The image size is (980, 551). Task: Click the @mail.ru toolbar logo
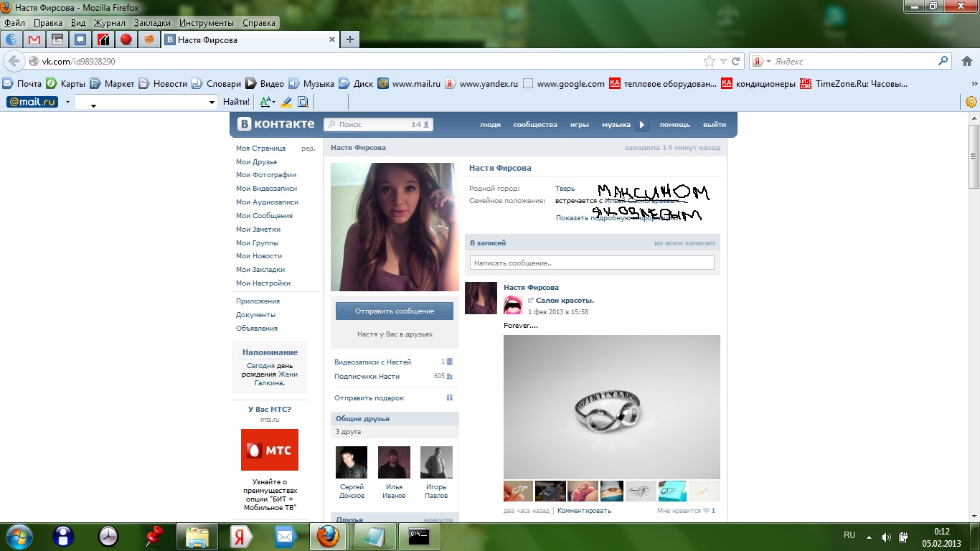tap(32, 102)
